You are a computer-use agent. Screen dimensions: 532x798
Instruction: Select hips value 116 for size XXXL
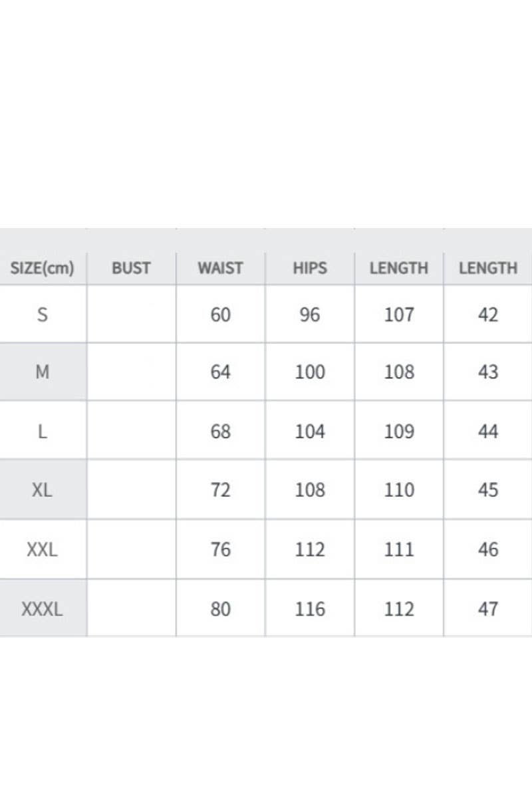click(310, 609)
